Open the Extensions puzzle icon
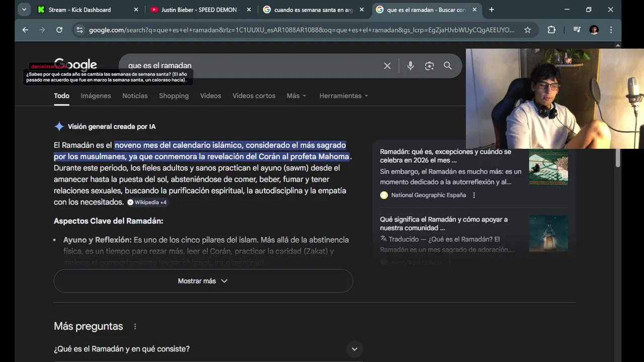Screen dimensions: 644x362 551,30
